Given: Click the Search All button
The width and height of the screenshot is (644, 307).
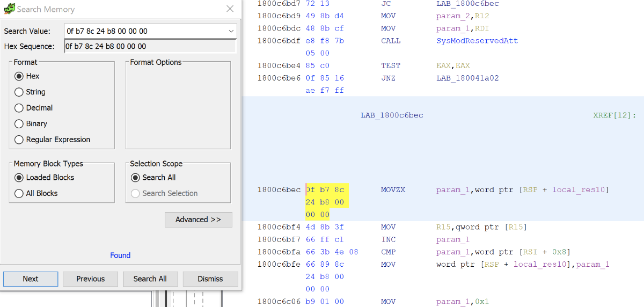Looking at the screenshot, I should tap(150, 279).
